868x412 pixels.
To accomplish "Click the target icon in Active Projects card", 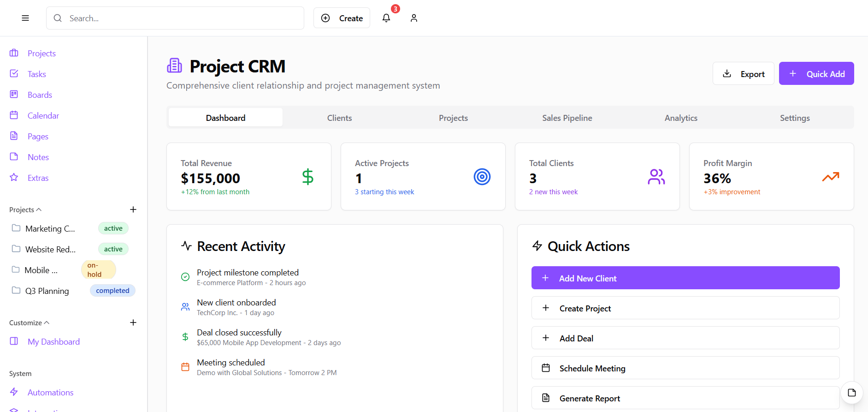I will pyautogui.click(x=482, y=177).
